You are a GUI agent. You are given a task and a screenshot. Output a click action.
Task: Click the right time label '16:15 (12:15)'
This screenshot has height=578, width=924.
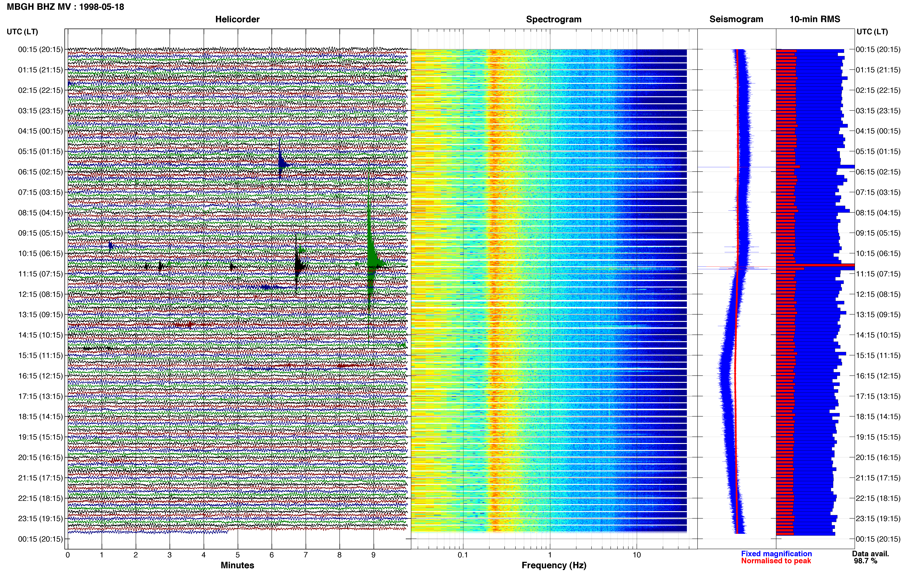878,376
